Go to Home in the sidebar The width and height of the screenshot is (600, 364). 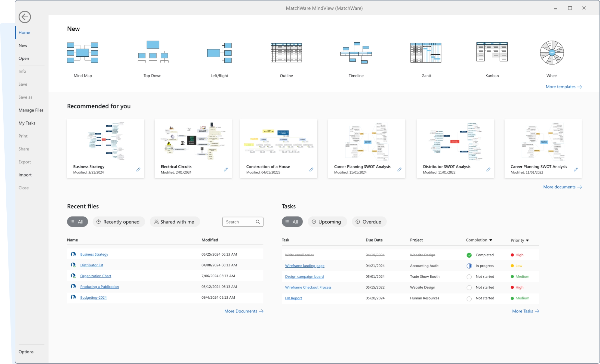tap(24, 32)
